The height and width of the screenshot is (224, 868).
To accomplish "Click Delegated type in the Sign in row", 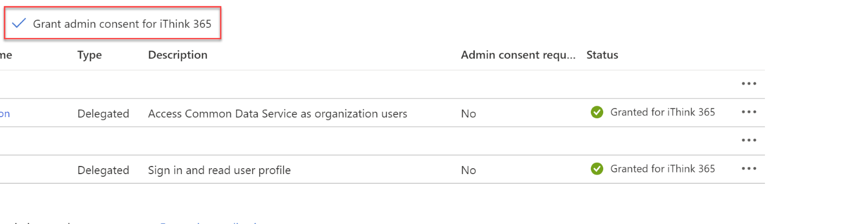I will coord(103,170).
